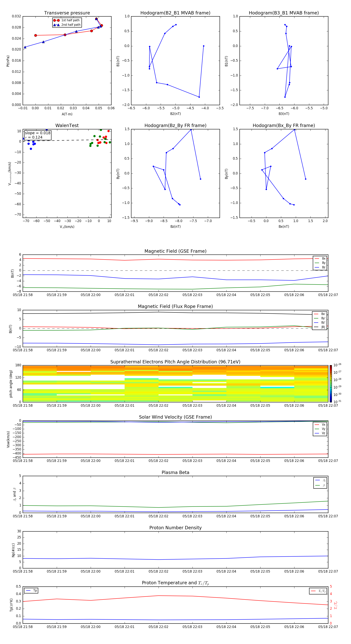Click the "r = 0.124" annotation text

coord(34,137)
